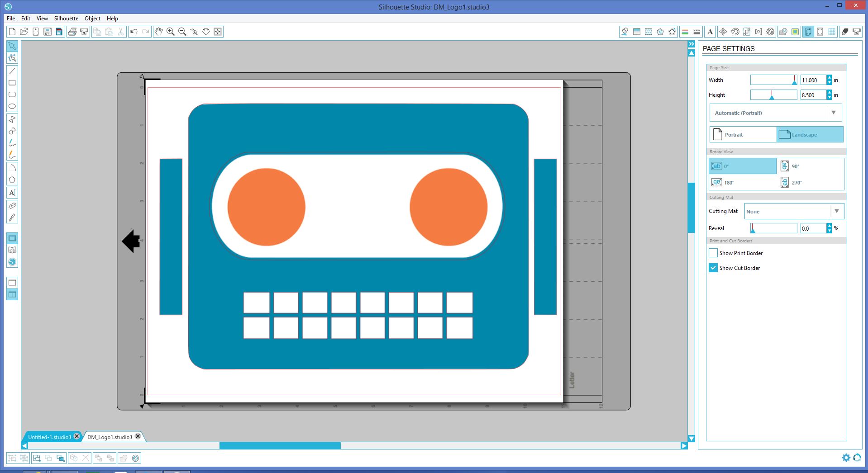The width and height of the screenshot is (868, 473).
Task: Set rotate view to 180°
Action: (743, 182)
